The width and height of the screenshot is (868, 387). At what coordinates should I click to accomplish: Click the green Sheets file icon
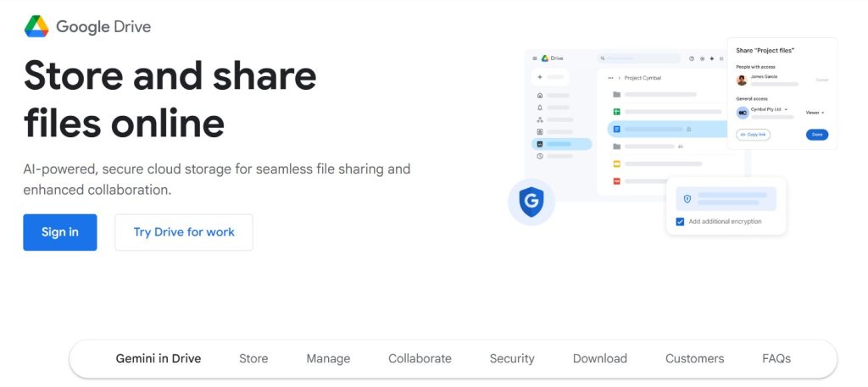pyautogui.click(x=617, y=112)
